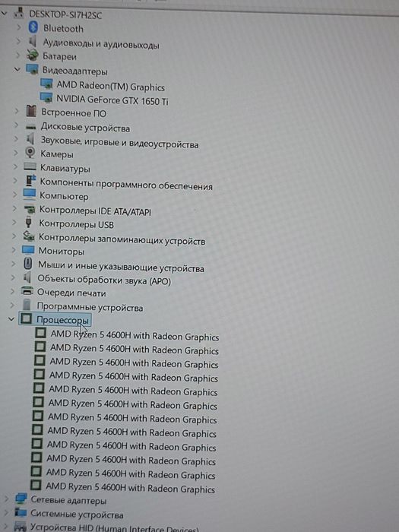Screen dimensions: 399x532
Task: Select the highlighted Процессоры label
Action: point(62,320)
